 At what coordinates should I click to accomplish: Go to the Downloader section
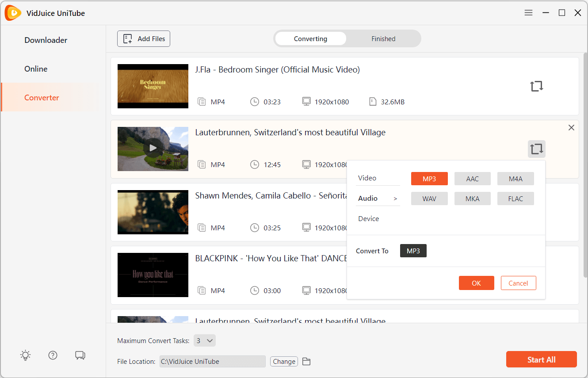click(x=46, y=40)
